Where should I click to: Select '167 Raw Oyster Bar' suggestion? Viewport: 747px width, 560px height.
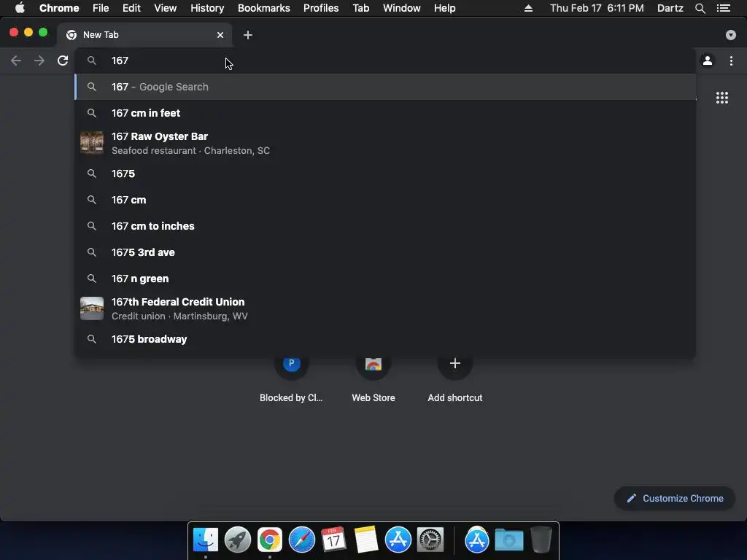tap(385, 143)
